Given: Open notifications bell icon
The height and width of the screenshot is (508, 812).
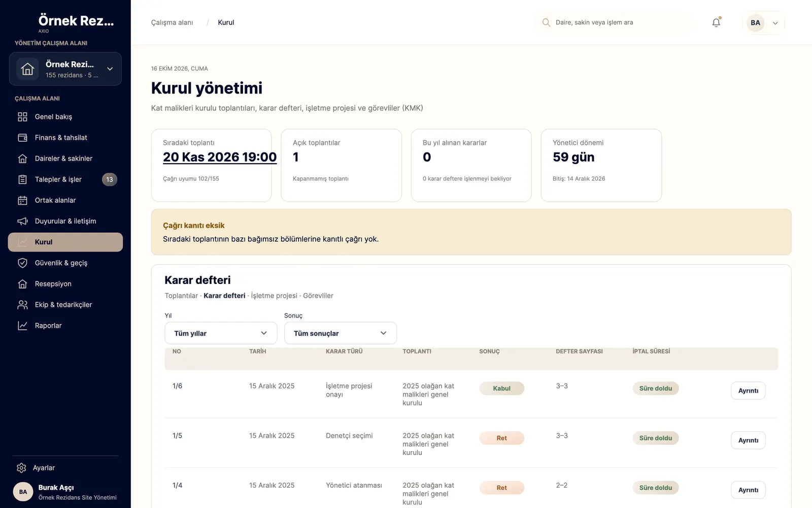Looking at the screenshot, I should pos(716,22).
